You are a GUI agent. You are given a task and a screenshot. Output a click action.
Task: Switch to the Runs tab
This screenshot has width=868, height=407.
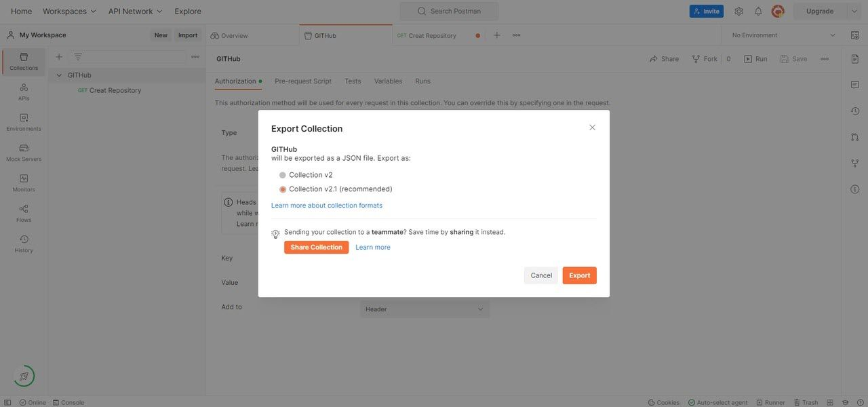pos(422,81)
